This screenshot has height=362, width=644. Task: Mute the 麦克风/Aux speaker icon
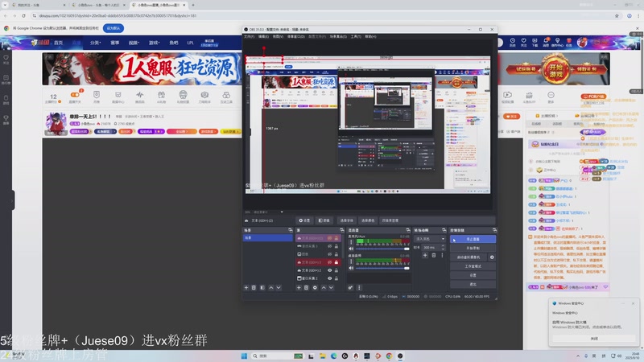(x=351, y=249)
